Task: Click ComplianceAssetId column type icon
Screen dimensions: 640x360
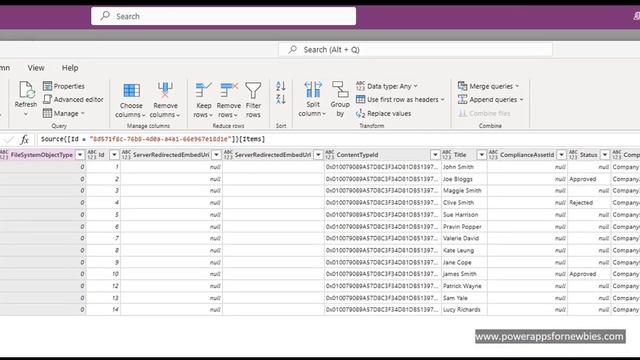Action: 493,155
